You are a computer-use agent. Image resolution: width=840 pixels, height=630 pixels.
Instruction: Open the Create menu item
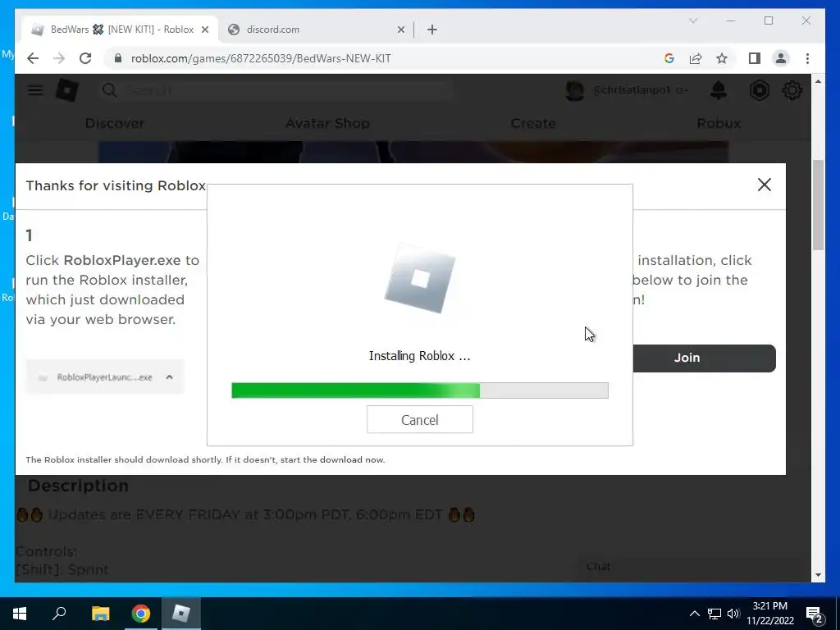point(533,123)
